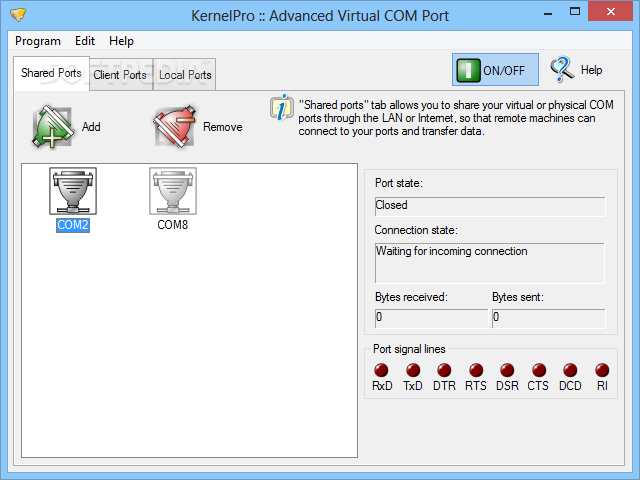Screen dimensions: 640x480
Task: Click the DSR signal indicator
Action: (x=507, y=370)
